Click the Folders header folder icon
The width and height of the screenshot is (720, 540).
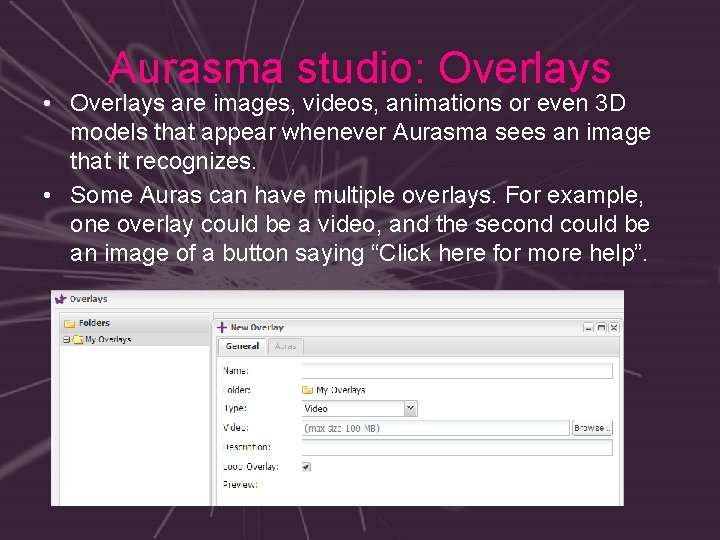click(69, 323)
